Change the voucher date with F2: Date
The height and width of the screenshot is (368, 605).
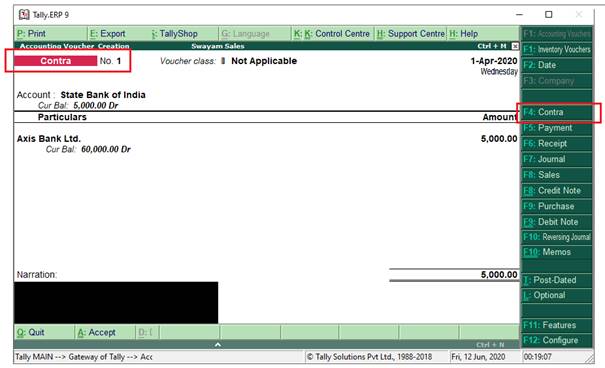[x=556, y=65]
